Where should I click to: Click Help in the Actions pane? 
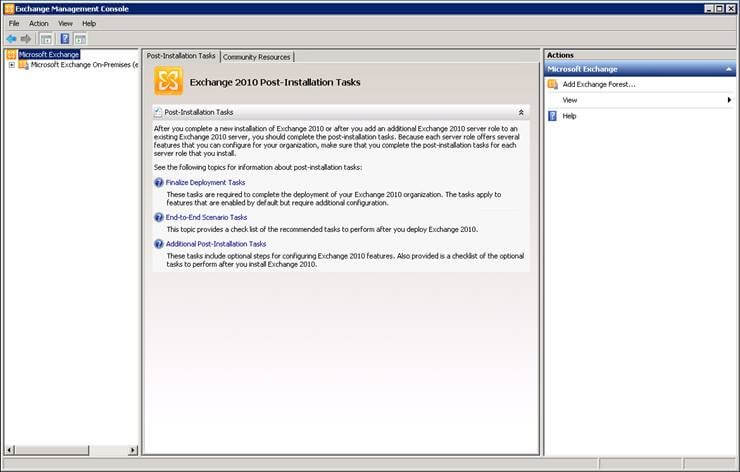pos(569,116)
